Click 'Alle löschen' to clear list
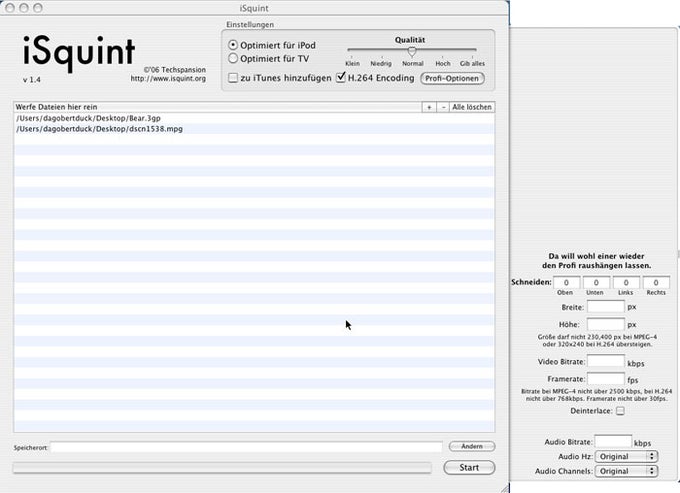Viewport: 680px width, 493px height. coord(472,107)
